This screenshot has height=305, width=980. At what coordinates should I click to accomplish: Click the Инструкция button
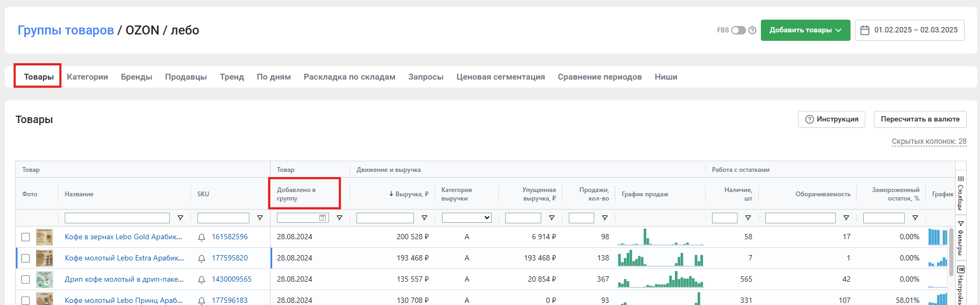(x=831, y=119)
